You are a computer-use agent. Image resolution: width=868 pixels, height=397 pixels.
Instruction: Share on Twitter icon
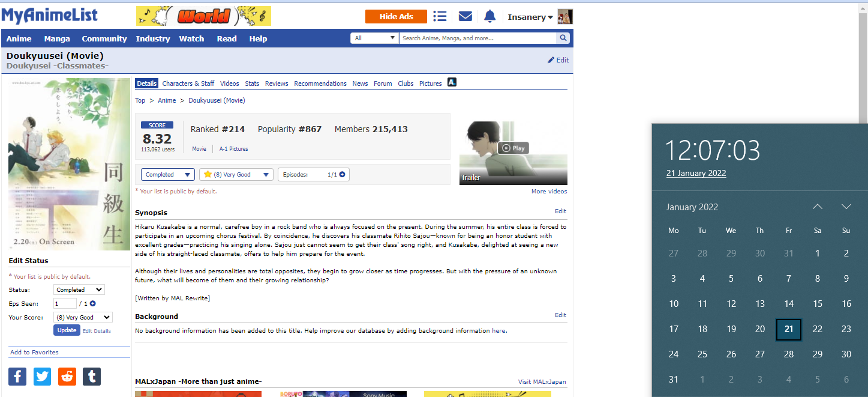click(x=43, y=377)
